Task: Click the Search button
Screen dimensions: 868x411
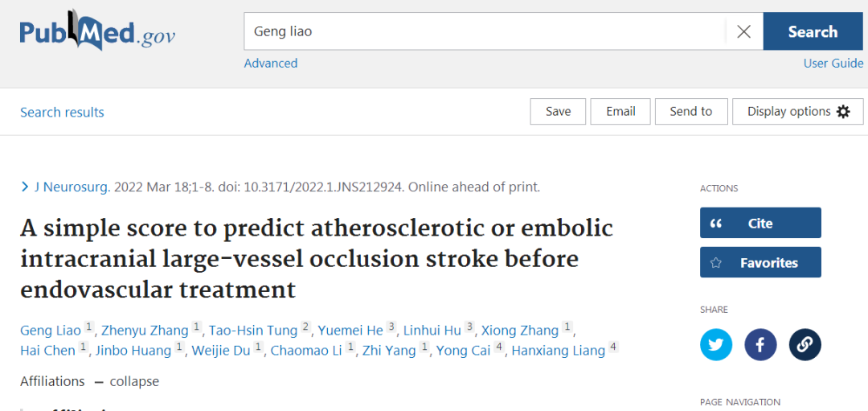Action: (813, 32)
